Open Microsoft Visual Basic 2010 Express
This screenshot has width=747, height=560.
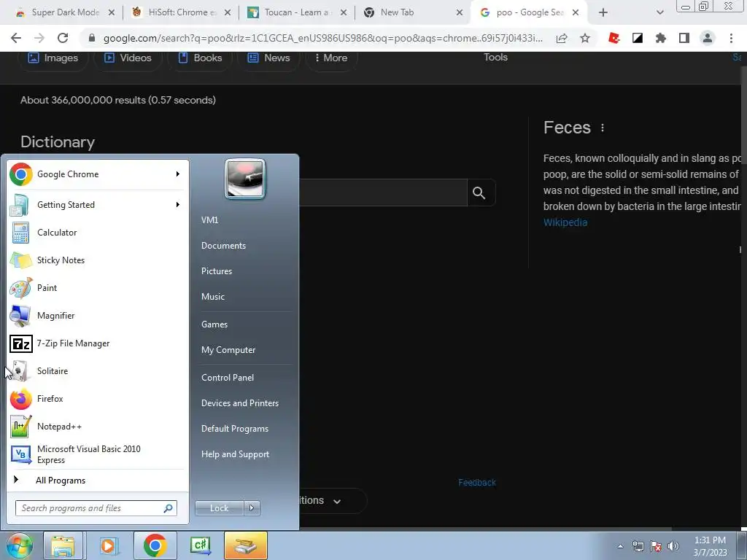97,454
